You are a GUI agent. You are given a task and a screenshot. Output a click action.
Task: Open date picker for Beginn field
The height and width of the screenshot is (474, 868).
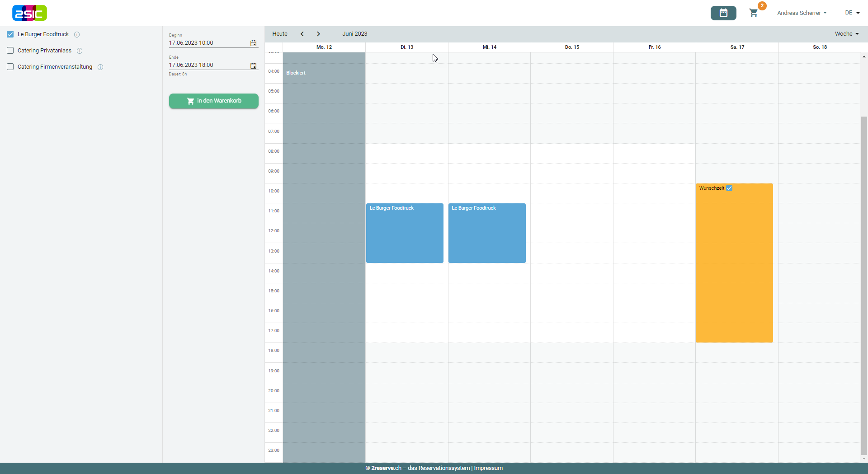pos(253,43)
